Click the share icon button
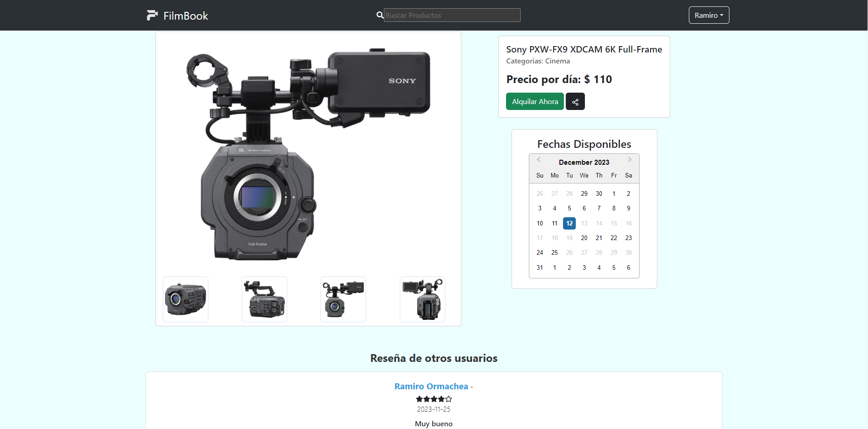This screenshot has width=868, height=429. (575, 101)
